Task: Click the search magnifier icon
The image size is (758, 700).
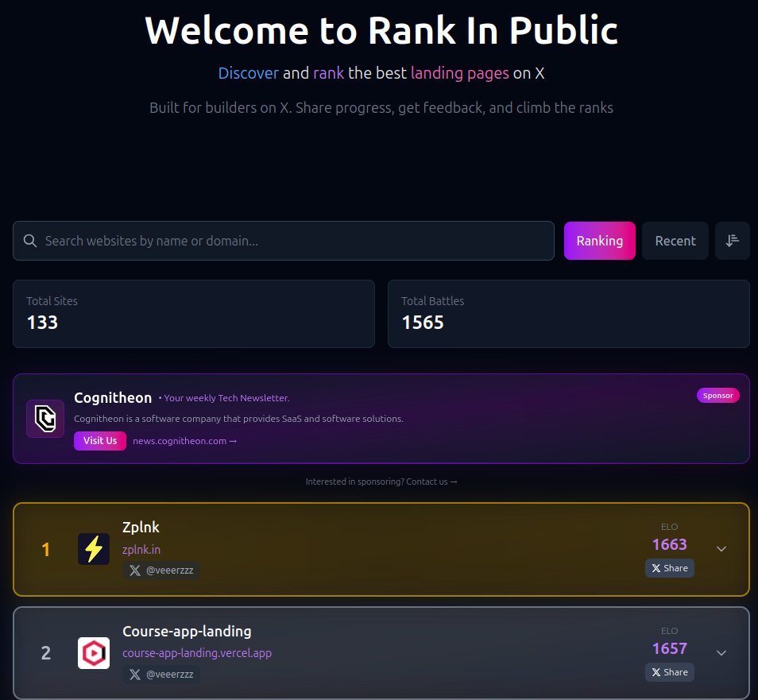Action: click(30, 241)
